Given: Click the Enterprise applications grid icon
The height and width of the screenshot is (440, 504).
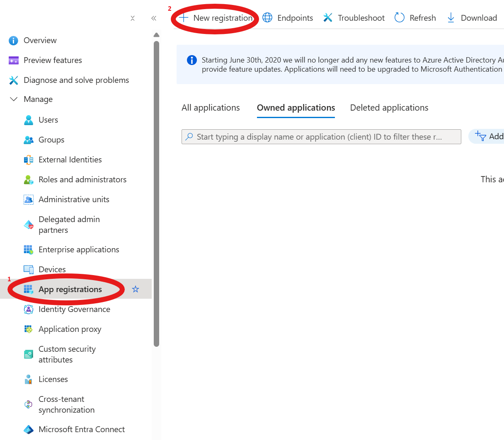Looking at the screenshot, I should point(28,249).
